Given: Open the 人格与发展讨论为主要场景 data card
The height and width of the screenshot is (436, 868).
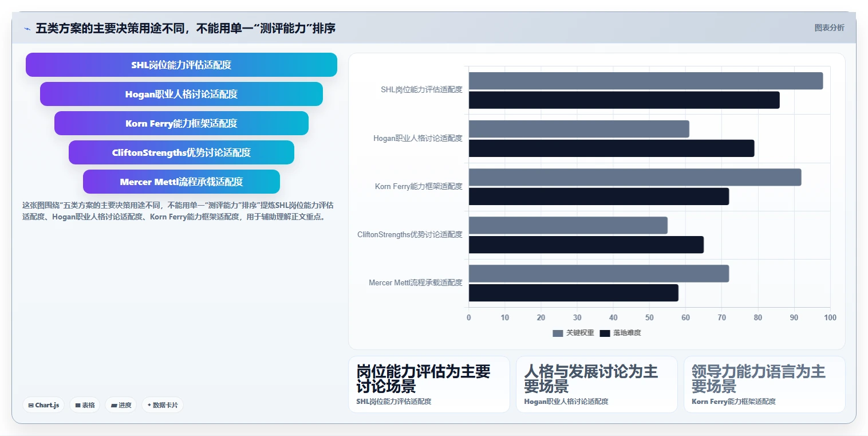Looking at the screenshot, I should tap(597, 384).
